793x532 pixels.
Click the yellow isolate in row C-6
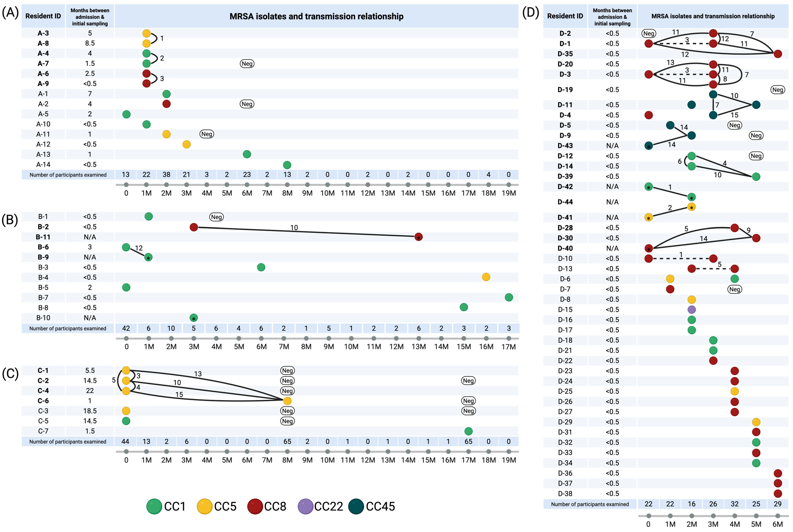tap(287, 401)
